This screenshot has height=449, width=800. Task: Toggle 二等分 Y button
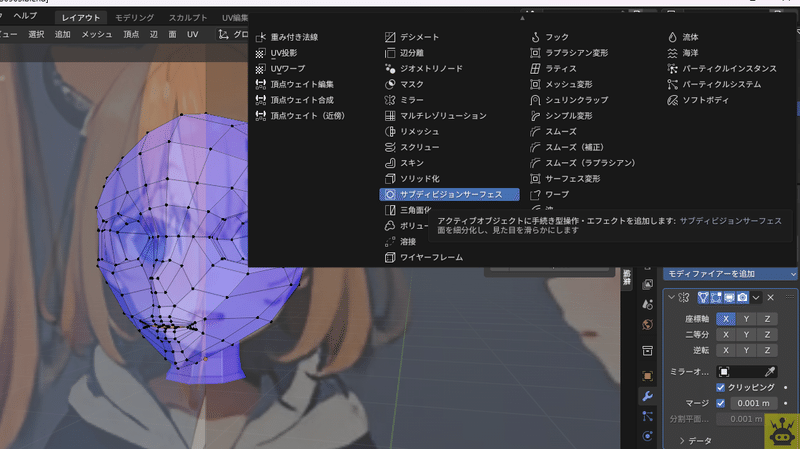pyautogui.click(x=746, y=335)
